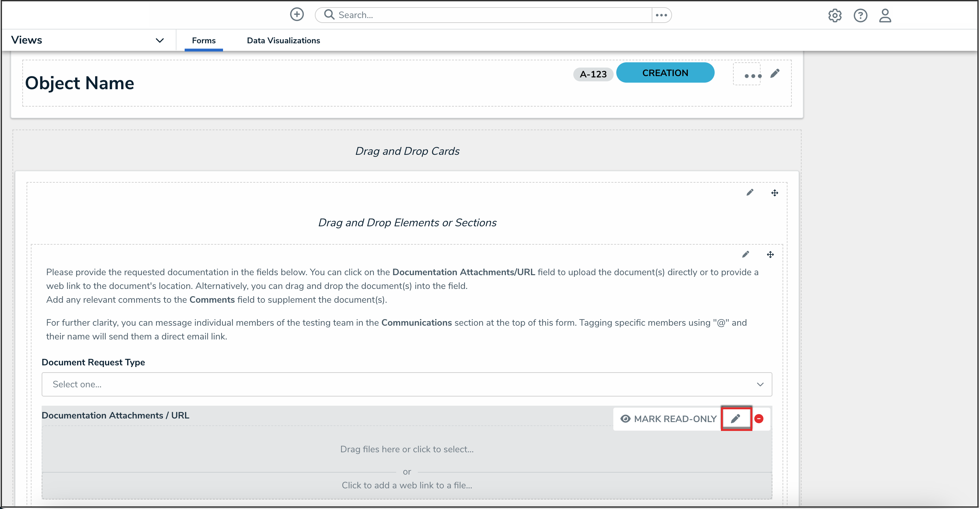Viewport: 980px width, 509px height.
Task: Click the plus create-new icon
Action: (x=297, y=14)
